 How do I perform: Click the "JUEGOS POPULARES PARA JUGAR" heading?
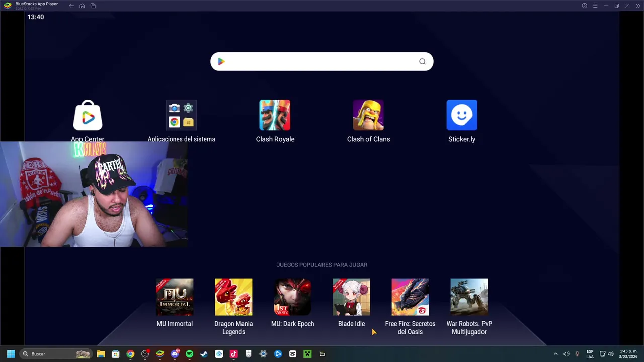(x=322, y=265)
